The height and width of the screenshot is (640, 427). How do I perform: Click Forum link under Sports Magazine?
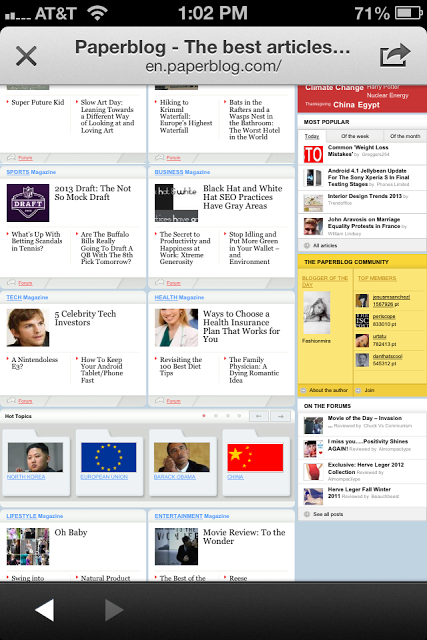[25, 283]
